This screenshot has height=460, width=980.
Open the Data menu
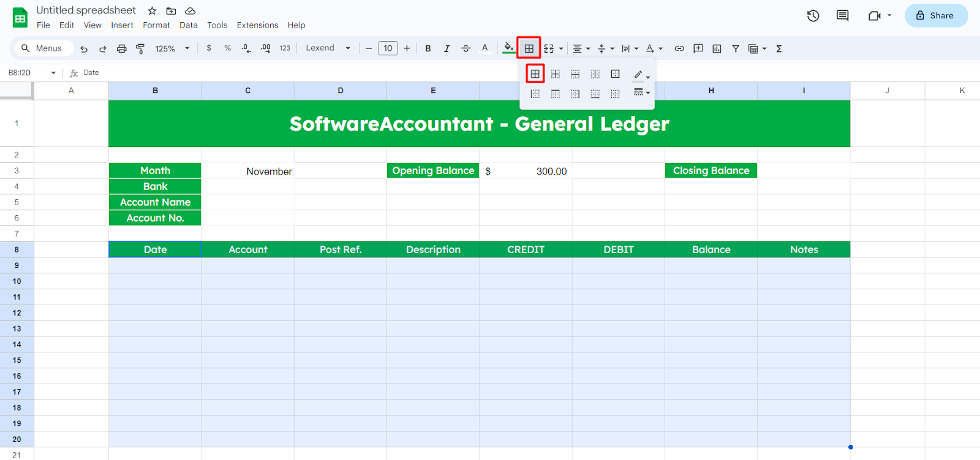pyautogui.click(x=189, y=25)
